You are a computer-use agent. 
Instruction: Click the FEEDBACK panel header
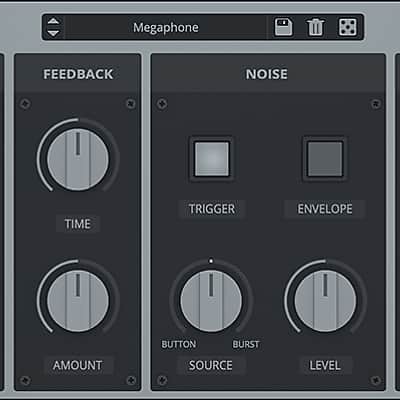[x=78, y=74]
